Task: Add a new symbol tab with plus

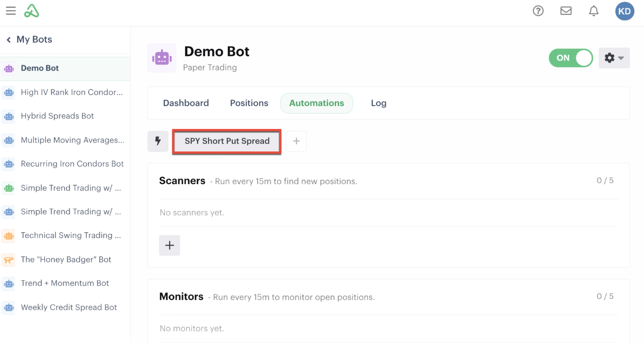Action: [x=296, y=141]
